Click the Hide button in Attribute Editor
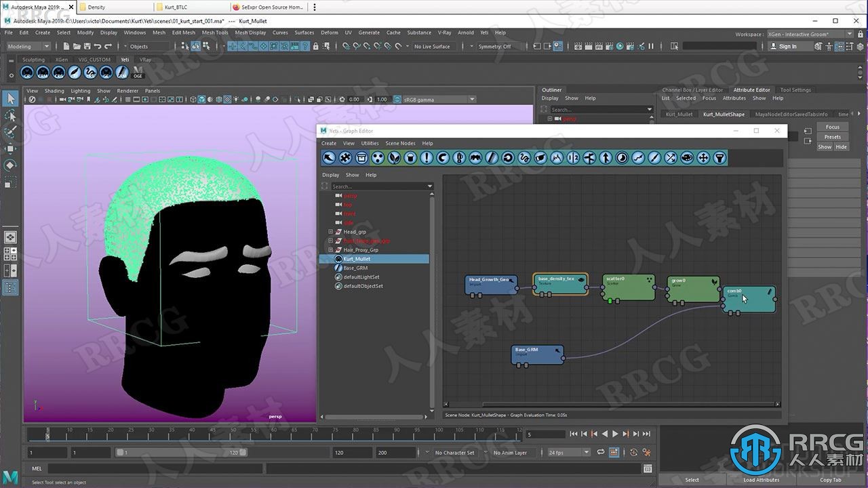Image resolution: width=868 pixels, height=488 pixels. point(841,146)
